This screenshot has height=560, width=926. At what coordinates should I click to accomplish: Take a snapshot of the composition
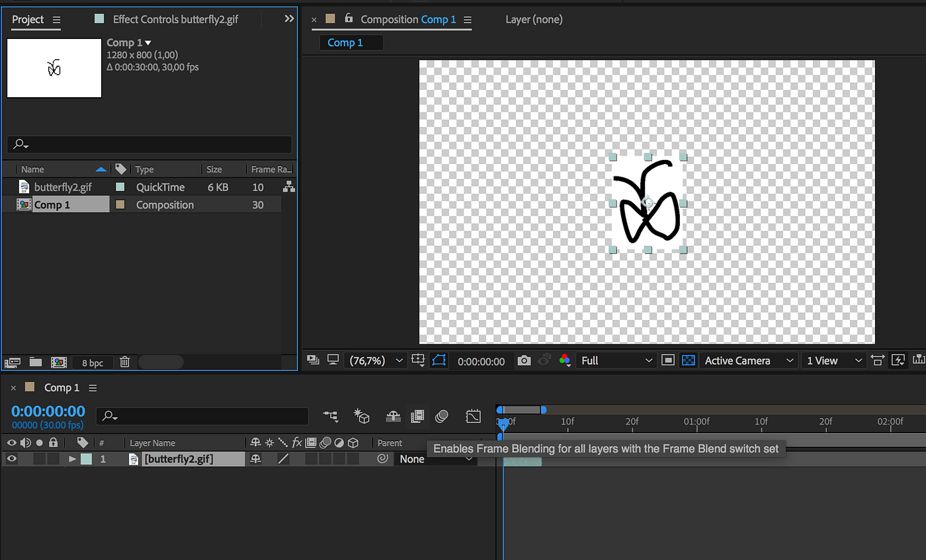point(523,360)
